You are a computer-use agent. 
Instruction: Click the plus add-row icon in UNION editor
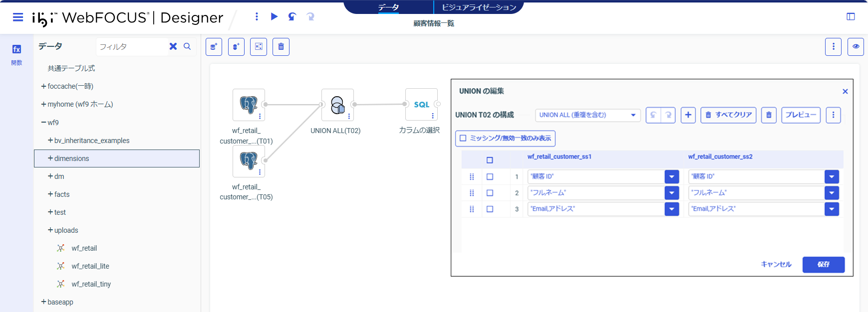(688, 115)
